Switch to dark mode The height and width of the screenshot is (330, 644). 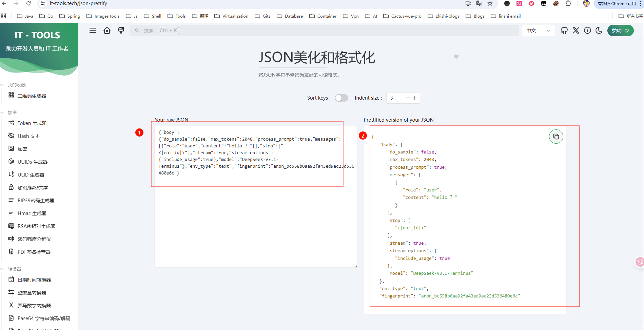point(599,30)
